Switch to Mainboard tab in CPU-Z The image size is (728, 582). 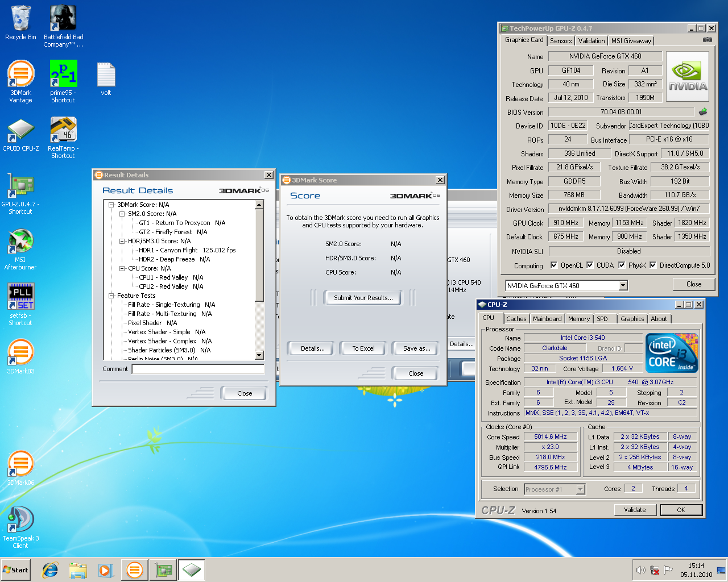click(547, 319)
